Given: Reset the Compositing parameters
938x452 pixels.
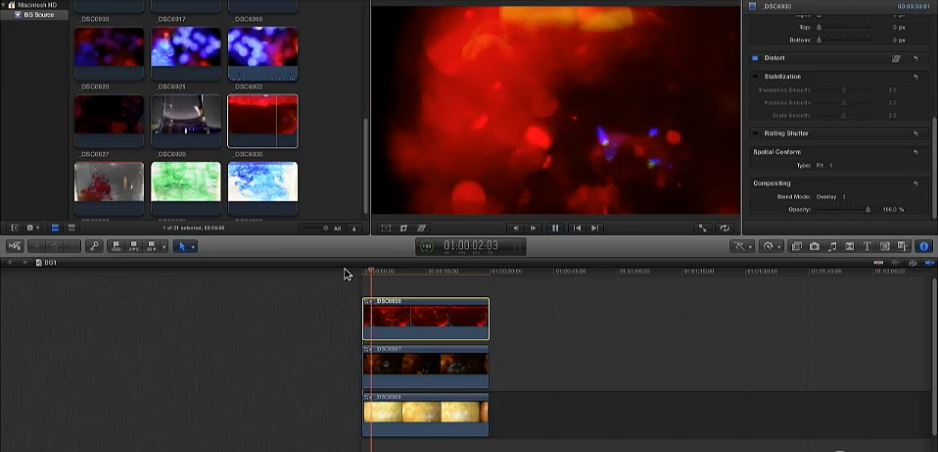Looking at the screenshot, I should (915, 184).
